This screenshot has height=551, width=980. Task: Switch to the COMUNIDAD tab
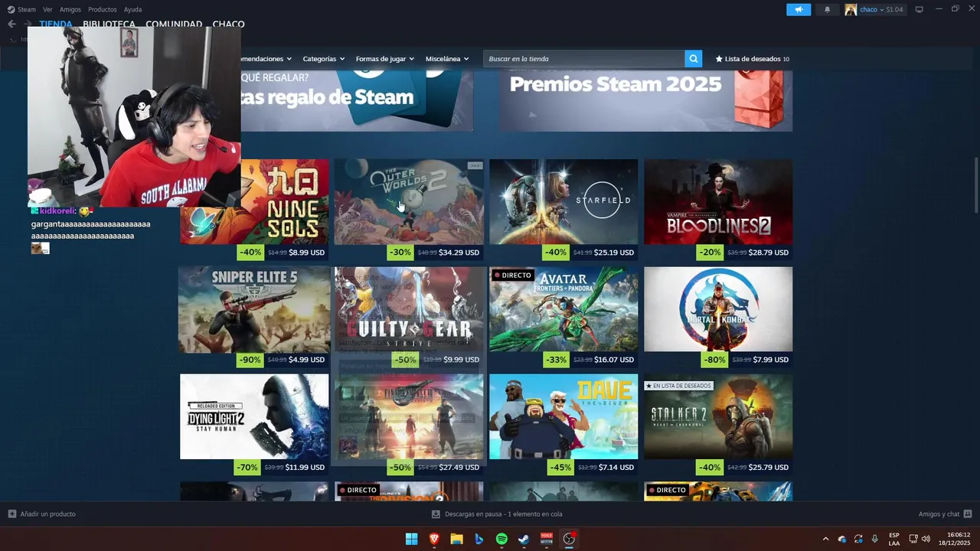pyautogui.click(x=174, y=24)
